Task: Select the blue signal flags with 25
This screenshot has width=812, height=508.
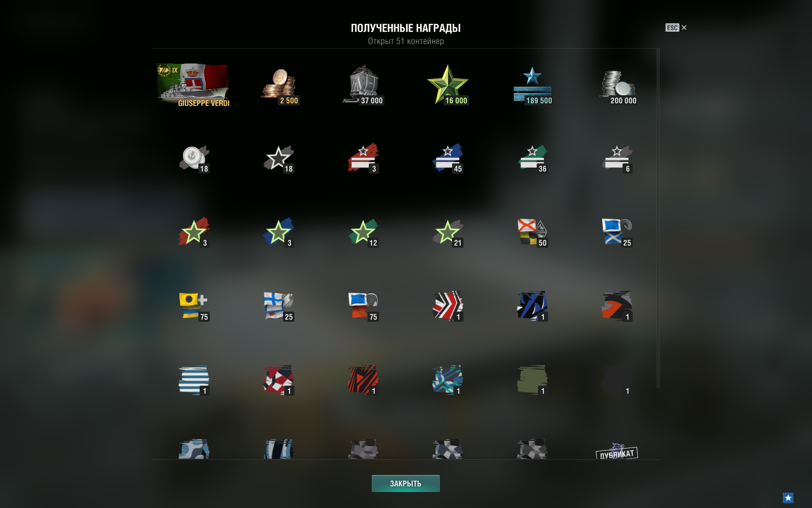Action: 617,232
